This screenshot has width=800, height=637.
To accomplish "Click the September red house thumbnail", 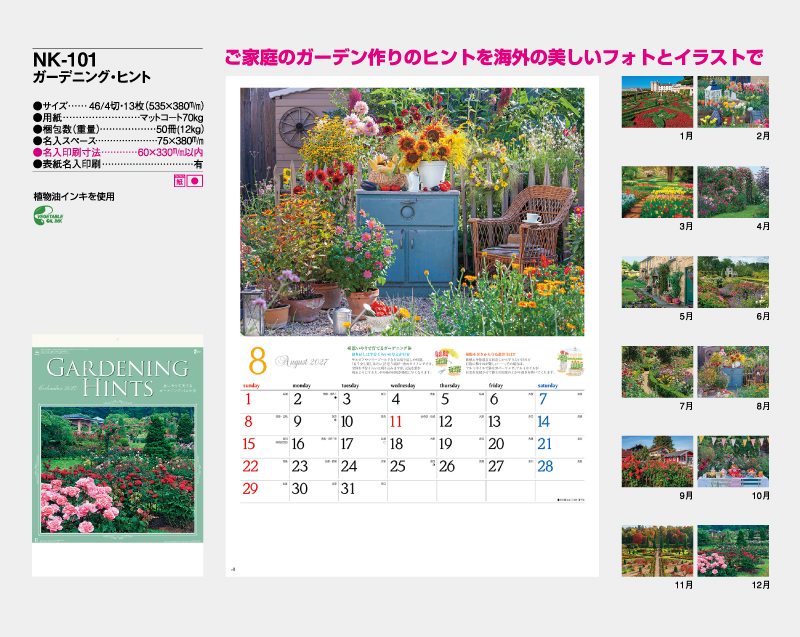I will 657,462.
